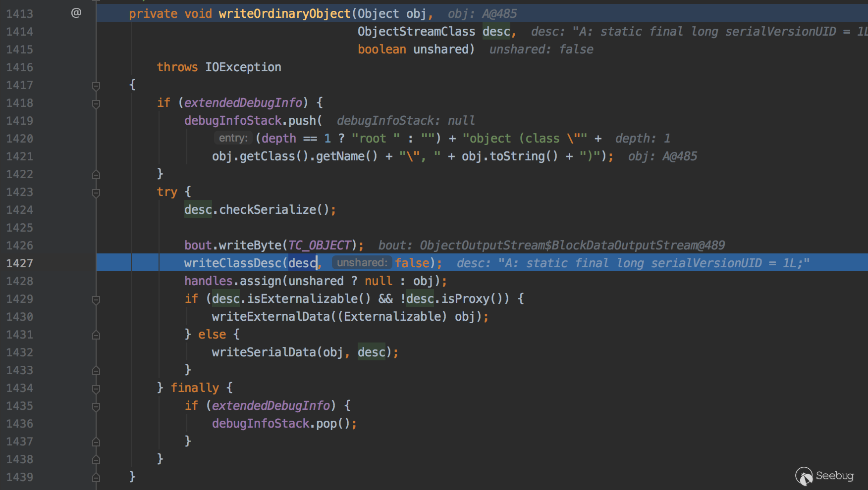
Task: Click the writeClassDesc call on the highlighted line
Action: [233, 263]
